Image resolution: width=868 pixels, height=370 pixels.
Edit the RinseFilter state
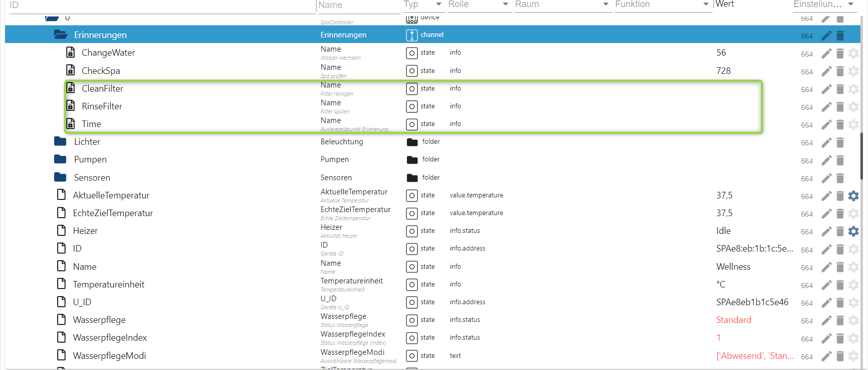826,107
